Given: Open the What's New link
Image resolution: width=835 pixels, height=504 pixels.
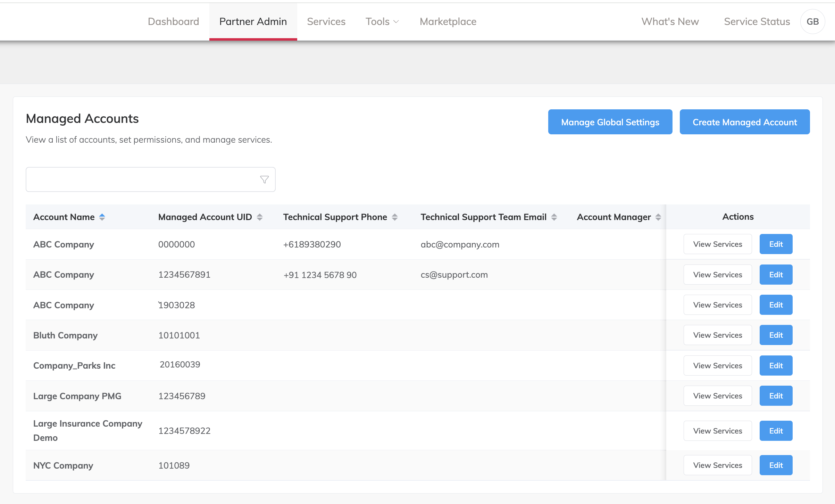Looking at the screenshot, I should pyautogui.click(x=670, y=22).
